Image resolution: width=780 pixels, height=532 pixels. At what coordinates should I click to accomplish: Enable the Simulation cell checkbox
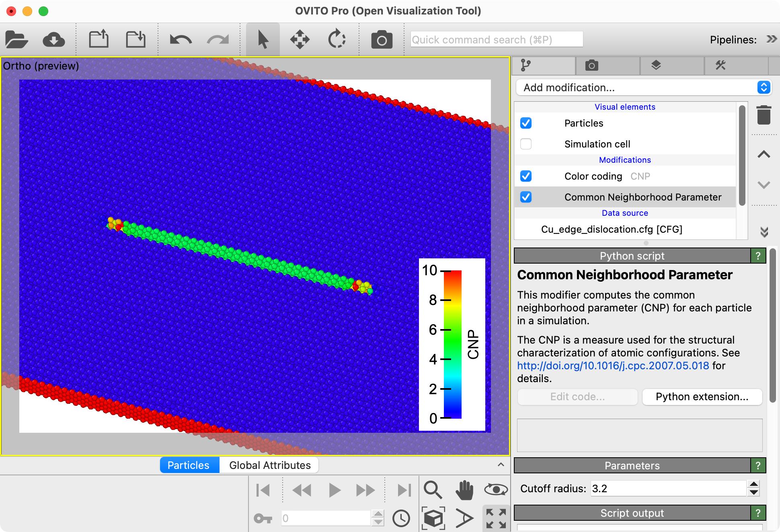(526, 144)
